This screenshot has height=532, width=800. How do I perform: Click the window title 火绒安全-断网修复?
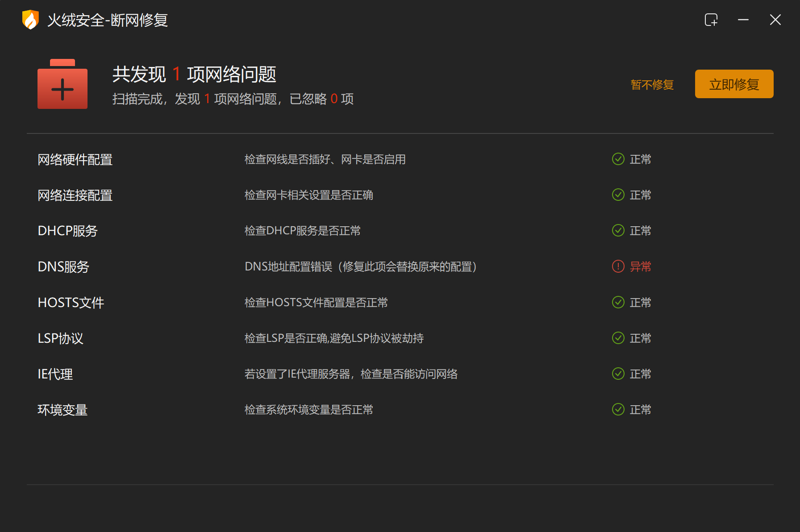tap(108, 20)
